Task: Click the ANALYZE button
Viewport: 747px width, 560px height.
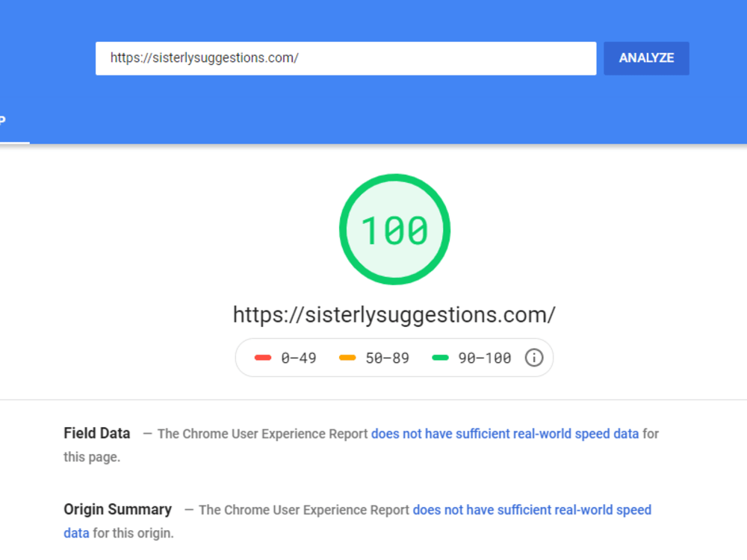Action: (646, 58)
